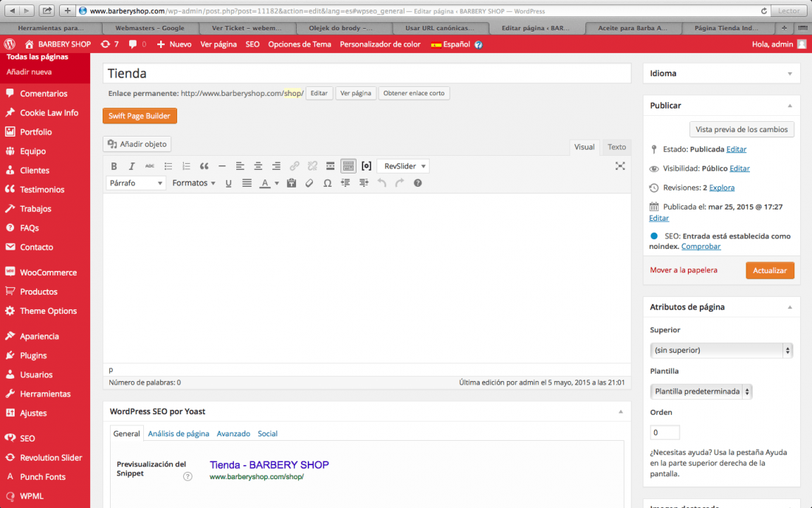Insert a horizontal line

pyautogui.click(x=221, y=166)
